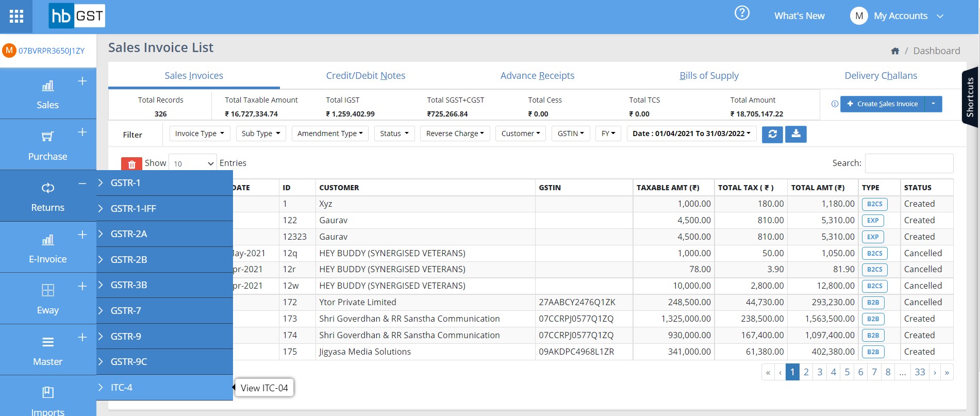Click the orange M GSTIN badge
The height and width of the screenshot is (416, 980).
click(x=9, y=51)
